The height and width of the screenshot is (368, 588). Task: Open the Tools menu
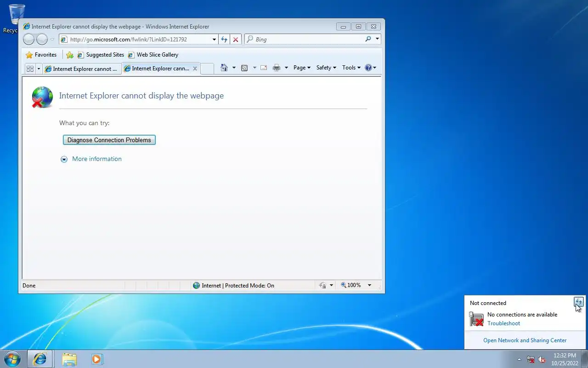351,68
